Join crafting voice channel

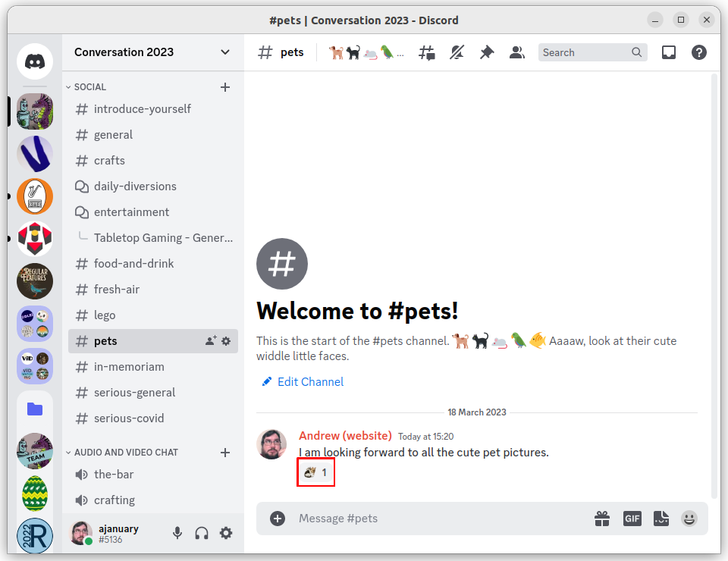tap(153, 500)
